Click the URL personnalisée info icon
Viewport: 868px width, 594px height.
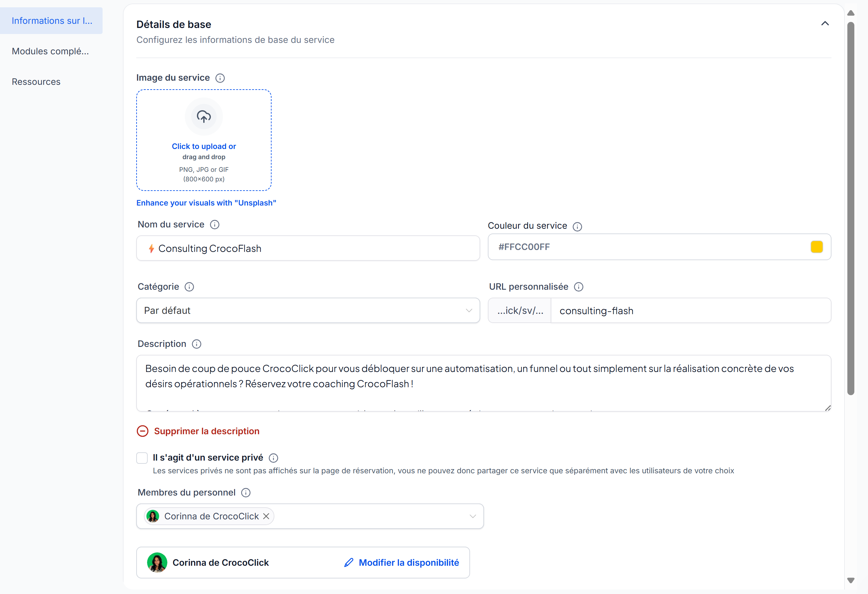(579, 287)
